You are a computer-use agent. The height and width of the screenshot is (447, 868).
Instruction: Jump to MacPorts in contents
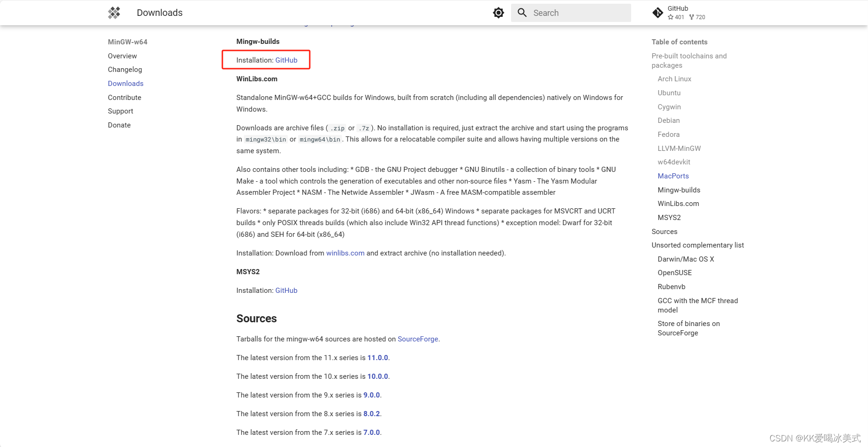(x=673, y=176)
